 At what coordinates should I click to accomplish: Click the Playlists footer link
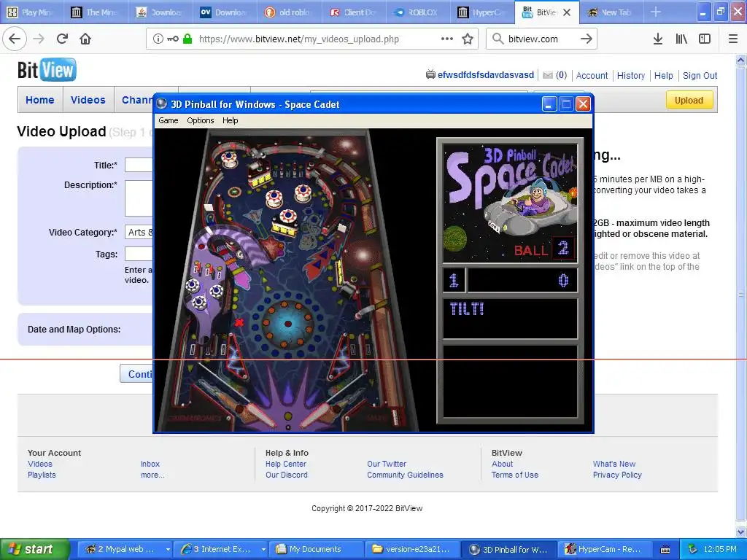[x=42, y=475]
